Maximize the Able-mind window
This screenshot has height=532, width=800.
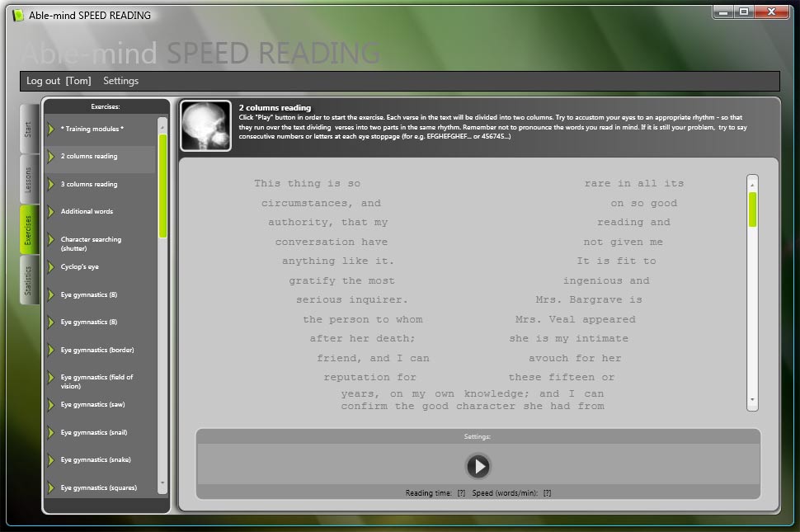pyautogui.click(x=744, y=12)
